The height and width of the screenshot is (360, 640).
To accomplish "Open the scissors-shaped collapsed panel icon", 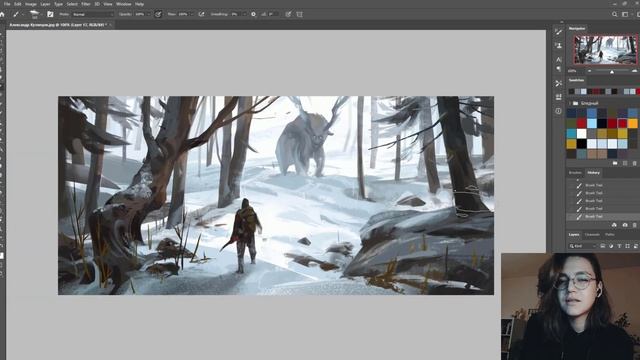I will coord(558,83).
